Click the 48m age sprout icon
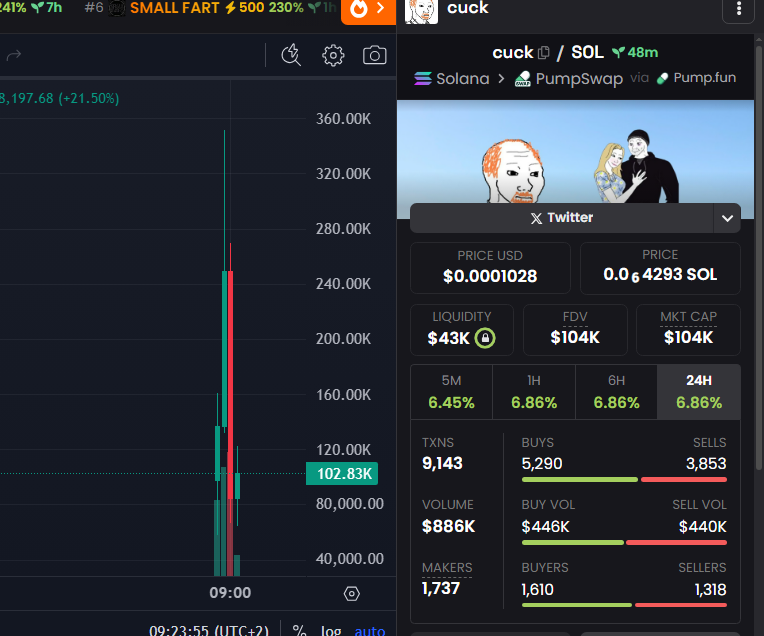 coord(618,52)
